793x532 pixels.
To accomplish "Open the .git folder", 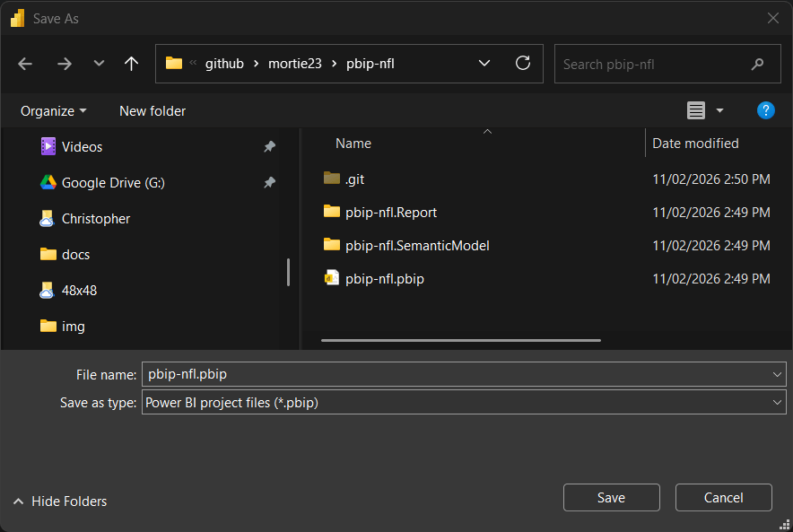I will click(x=354, y=179).
